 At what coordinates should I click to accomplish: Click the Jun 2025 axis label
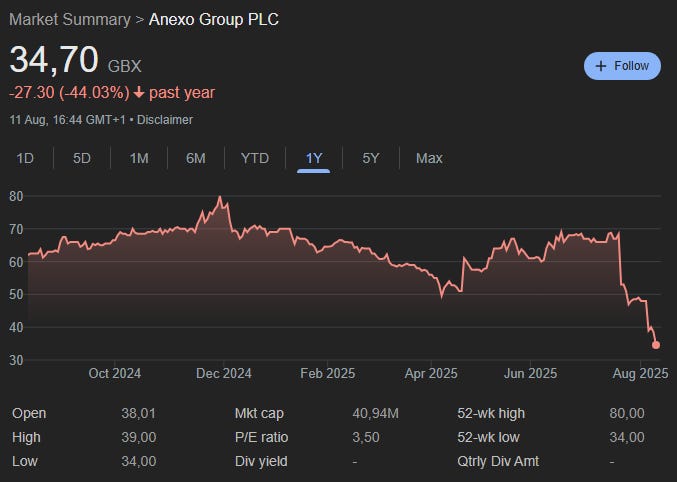click(530, 373)
